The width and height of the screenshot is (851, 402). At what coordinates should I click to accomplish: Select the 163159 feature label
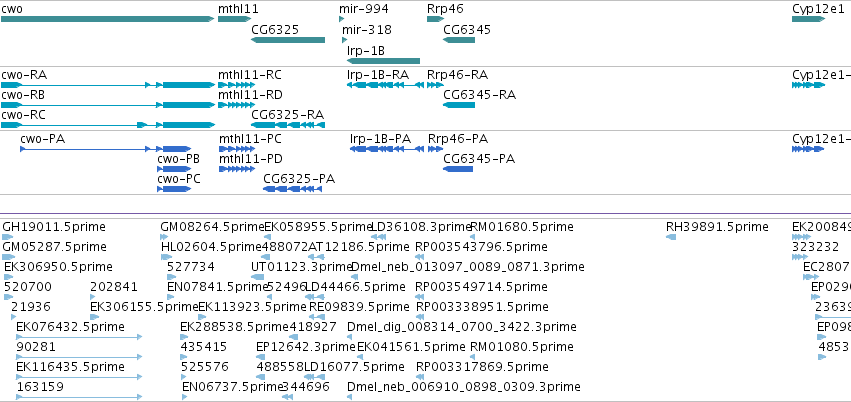tap(40, 387)
